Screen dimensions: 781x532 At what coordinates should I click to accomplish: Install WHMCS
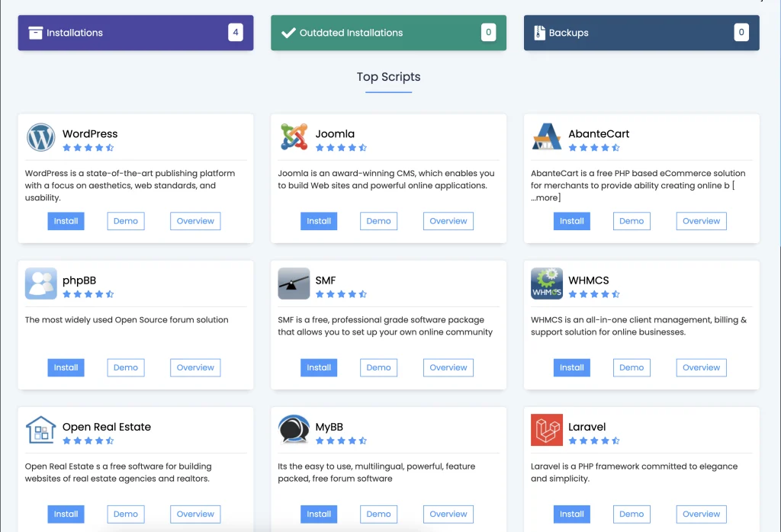(572, 367)
